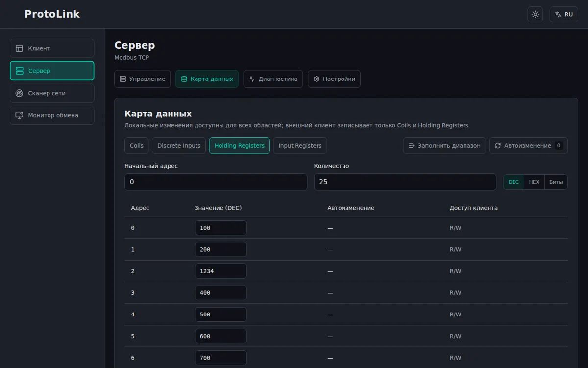Click the Адрес column header
This screenshot has width=588, height=368.
click(140, 208)
